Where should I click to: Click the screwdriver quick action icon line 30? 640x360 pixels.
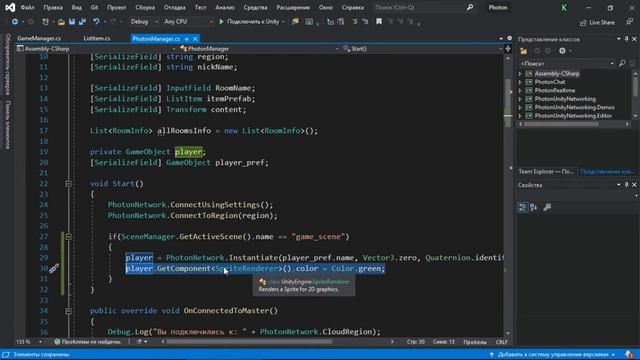(x=54, y=268)
